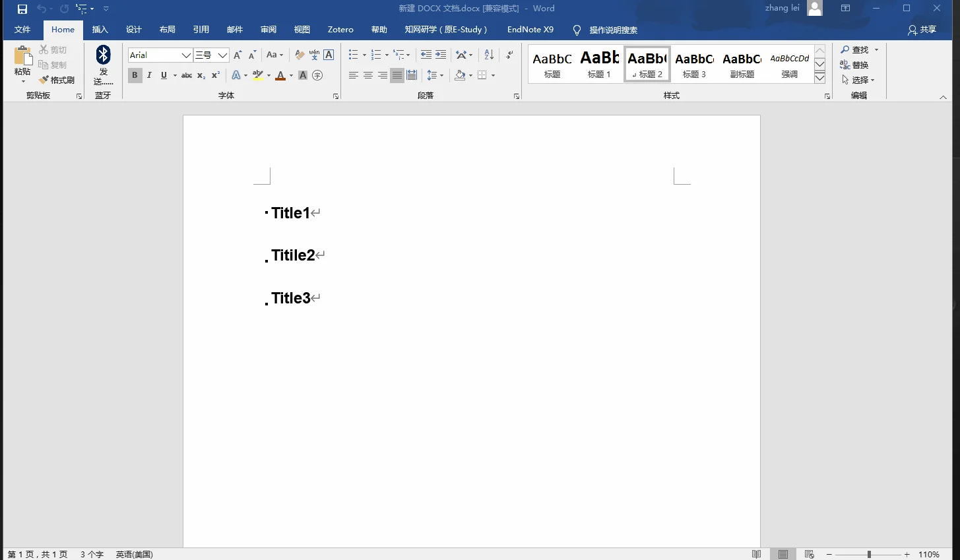Toggle strikethrough formatting
Image resolution: width=960 pixels, height=560 pixels.
point(187,75)
